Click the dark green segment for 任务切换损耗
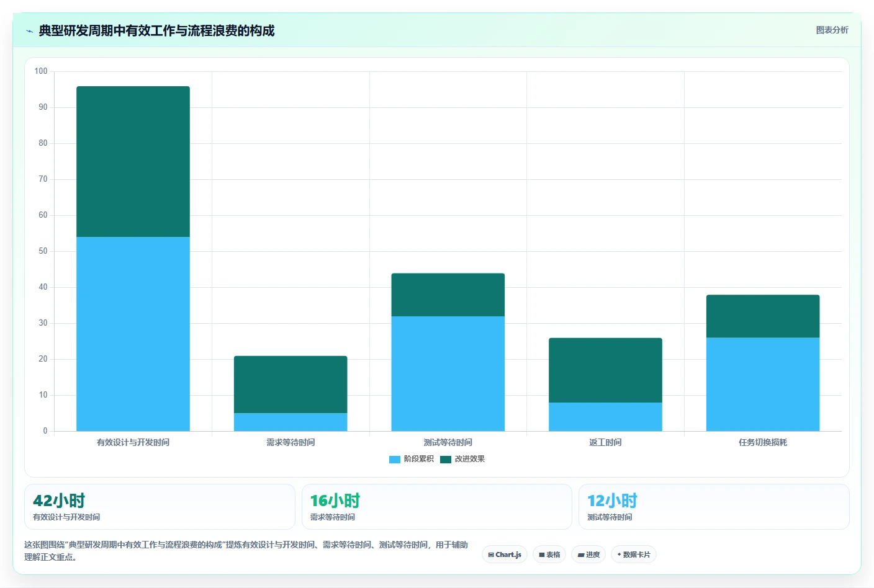This screenshot has height=588, width=874. [763, 316]
